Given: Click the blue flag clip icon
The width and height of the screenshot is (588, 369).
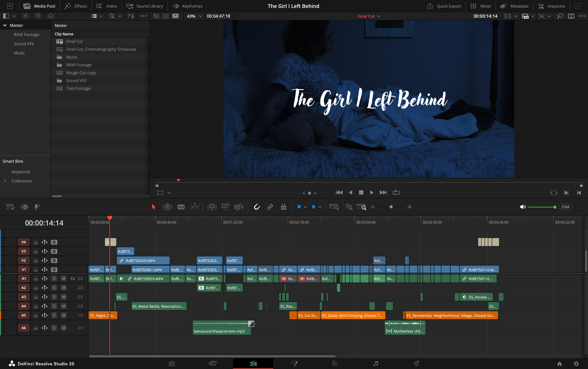Looking at the screenshot, I should pyautogui.click(x=299, y=207).
